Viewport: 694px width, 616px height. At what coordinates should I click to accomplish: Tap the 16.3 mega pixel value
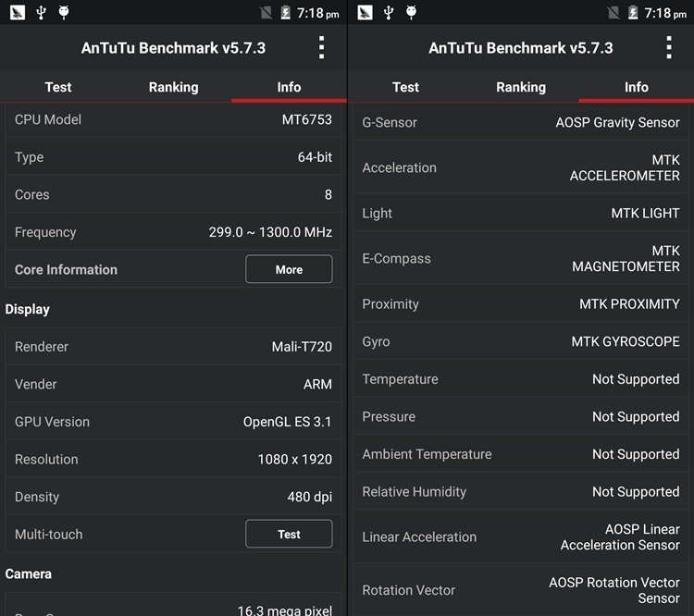[285, 610]
